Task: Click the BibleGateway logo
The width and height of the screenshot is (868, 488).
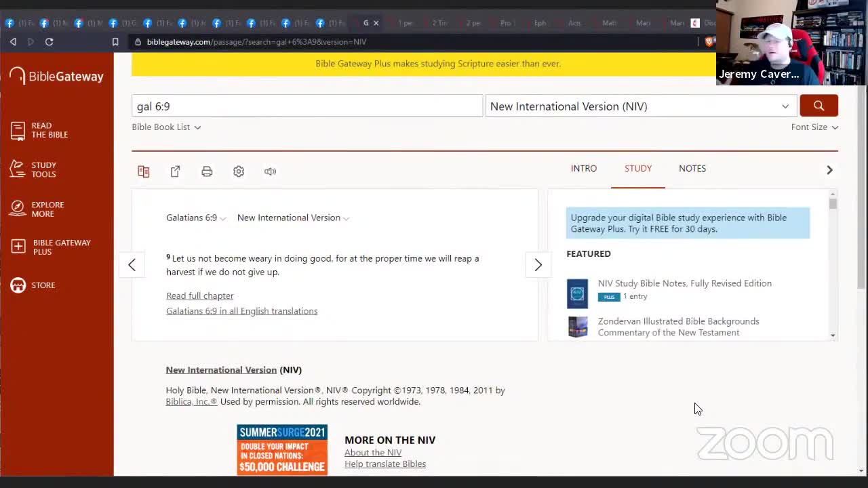Action: (x=57, y=76)
